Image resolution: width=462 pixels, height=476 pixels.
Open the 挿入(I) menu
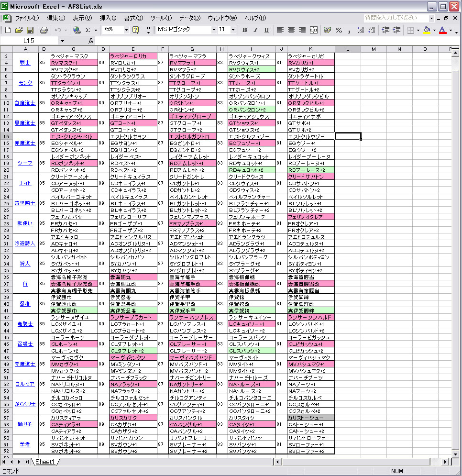tap(108, 18)
